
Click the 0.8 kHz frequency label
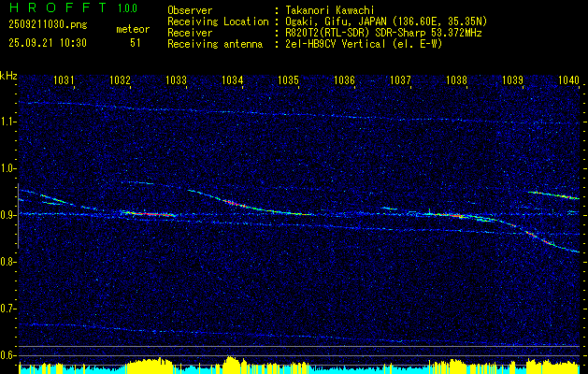(7, 262)
